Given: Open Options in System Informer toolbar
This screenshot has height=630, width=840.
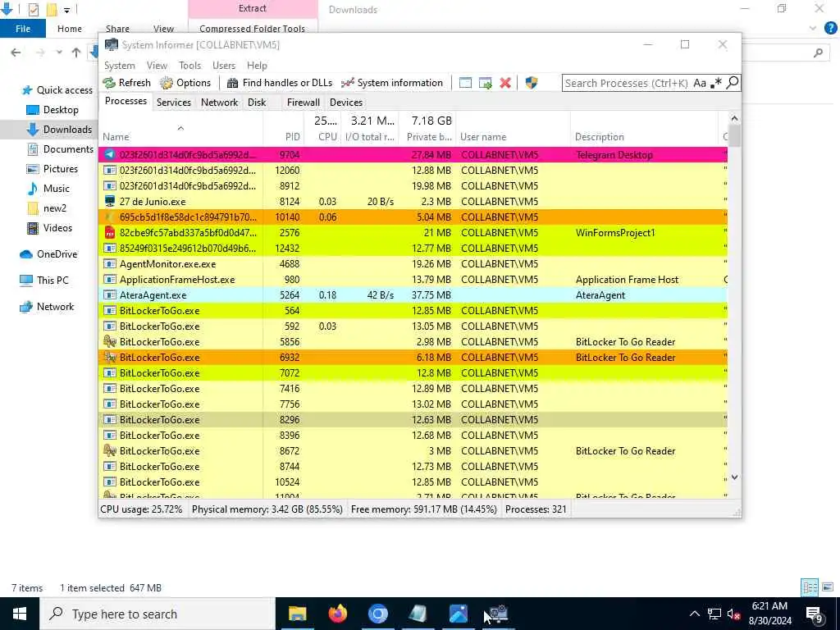Looking at the screenshot, I should [x=185, y=83].
